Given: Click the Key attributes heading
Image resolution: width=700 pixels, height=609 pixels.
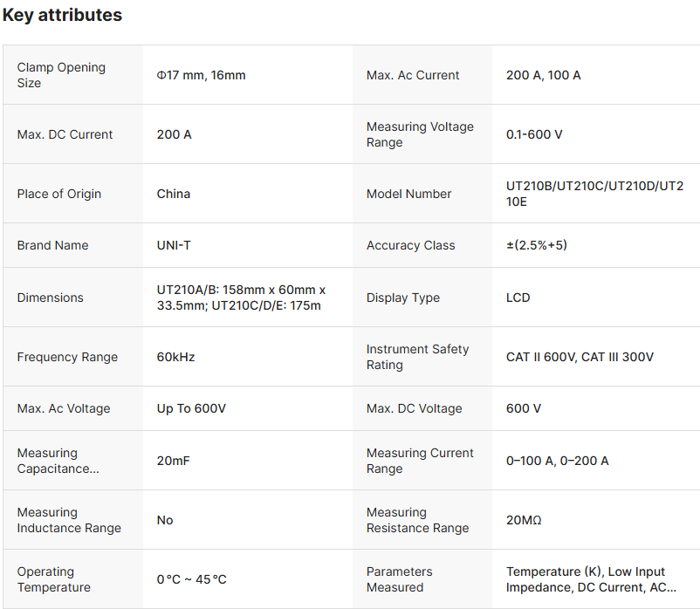Looking at the screenshot, I should 62,16.
